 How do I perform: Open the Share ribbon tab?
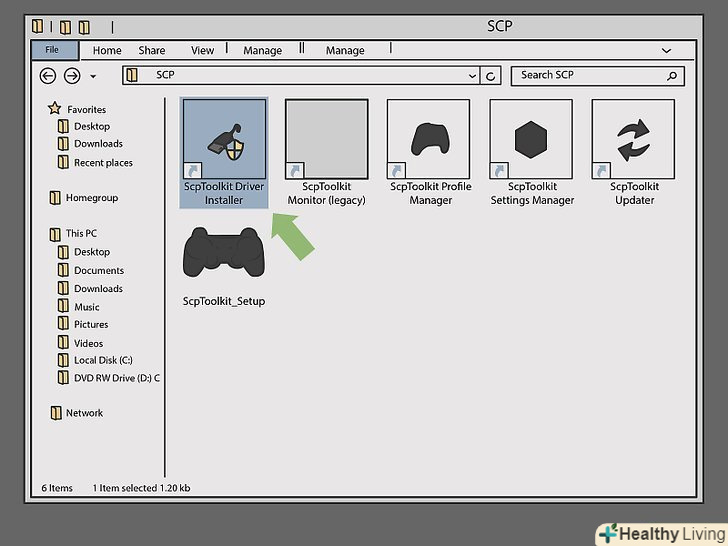click(152, 50)
